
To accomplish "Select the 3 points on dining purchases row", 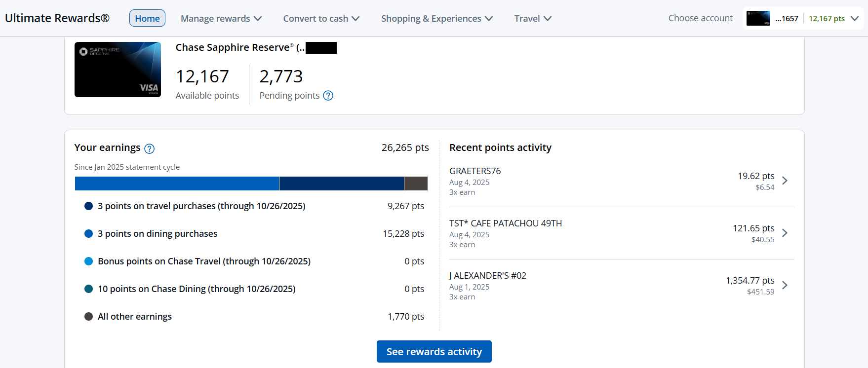I will coord(158,234).
